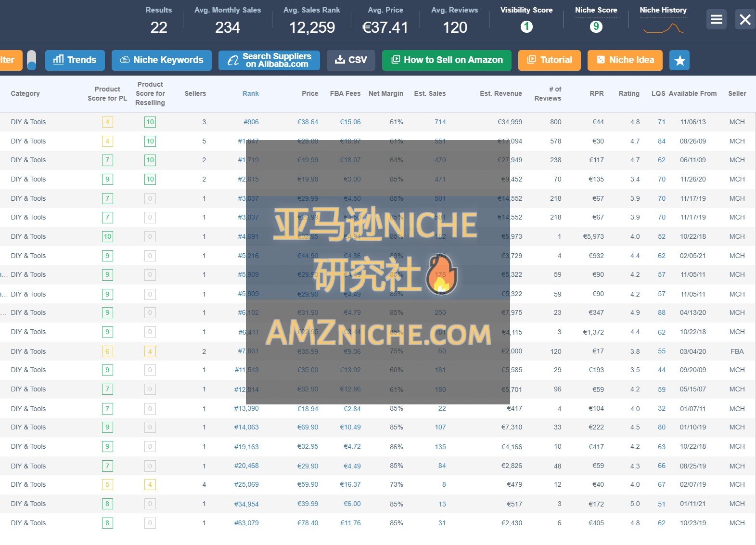
Task: Search Suppliers on Alibaba.com
Action: click(269, 60)
